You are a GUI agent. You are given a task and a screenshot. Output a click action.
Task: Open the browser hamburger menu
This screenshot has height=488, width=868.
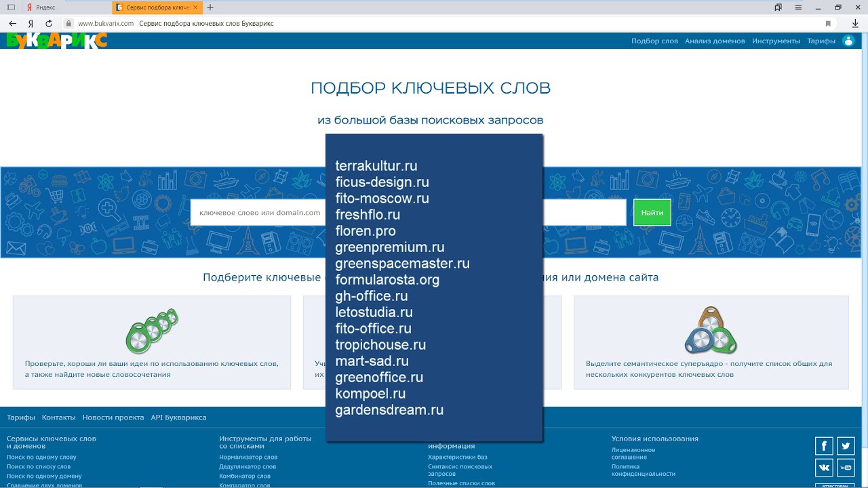pyautogui.click(x=799, y=7)
